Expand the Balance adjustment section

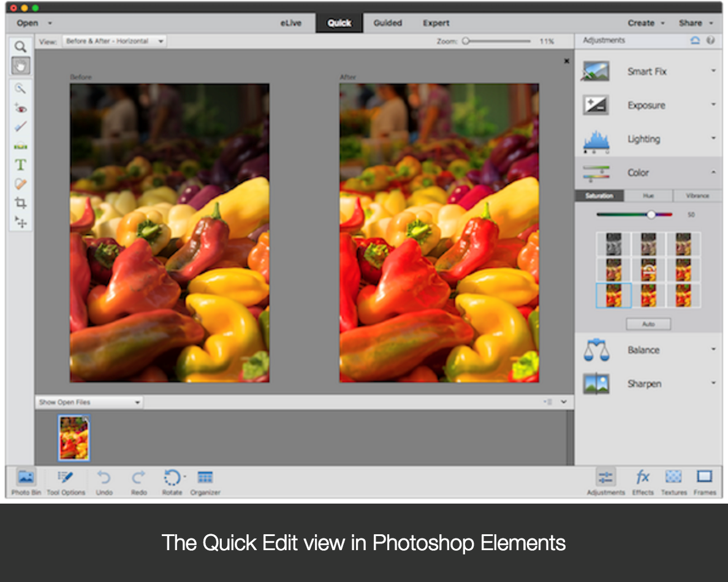click(x=713, y=349)
